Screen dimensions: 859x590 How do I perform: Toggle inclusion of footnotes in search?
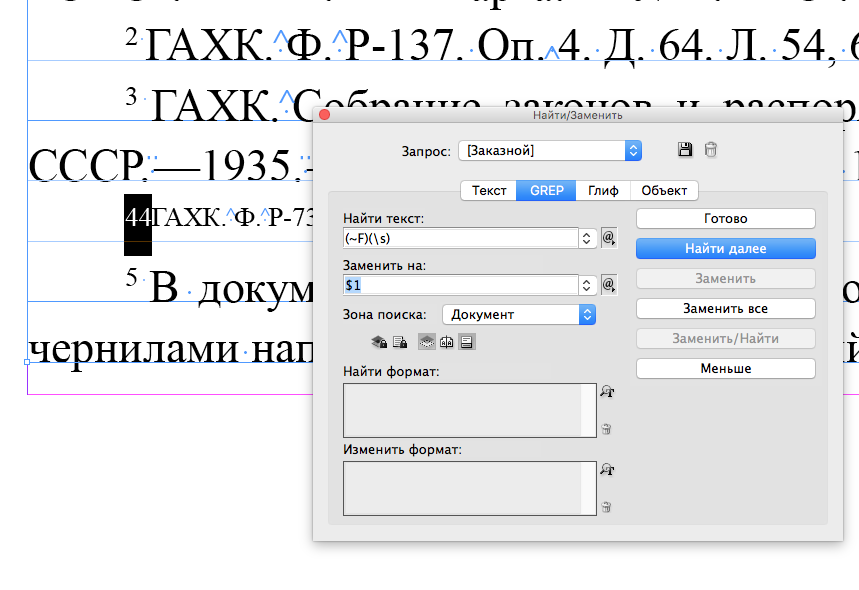coord(466,340)
